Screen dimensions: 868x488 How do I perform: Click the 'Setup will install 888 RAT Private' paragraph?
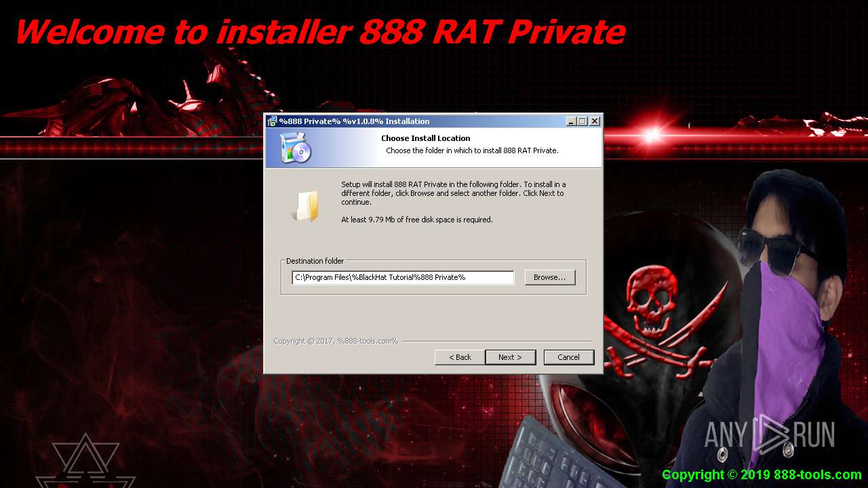click(x=454, y=193)
